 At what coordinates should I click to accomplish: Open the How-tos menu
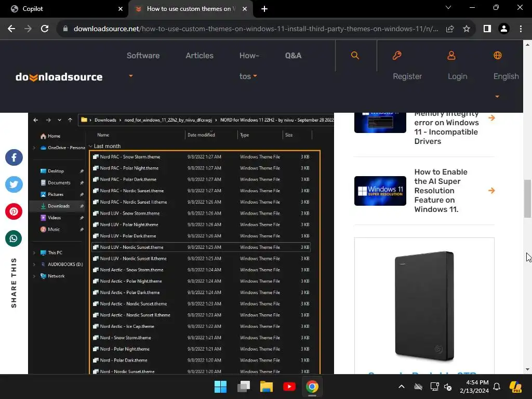coord(249,66)
